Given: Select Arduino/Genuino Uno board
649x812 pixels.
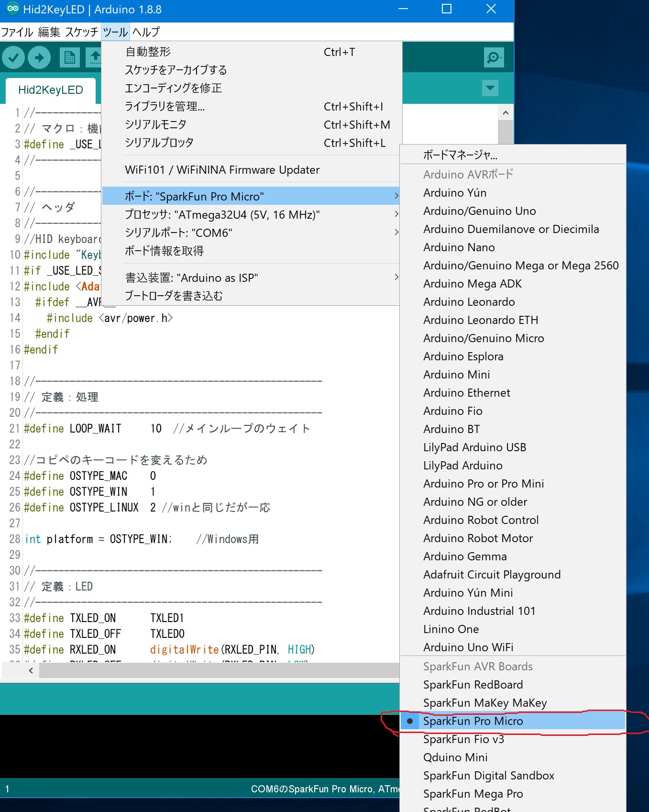Looking at the screenshot, I should point(513,211).
